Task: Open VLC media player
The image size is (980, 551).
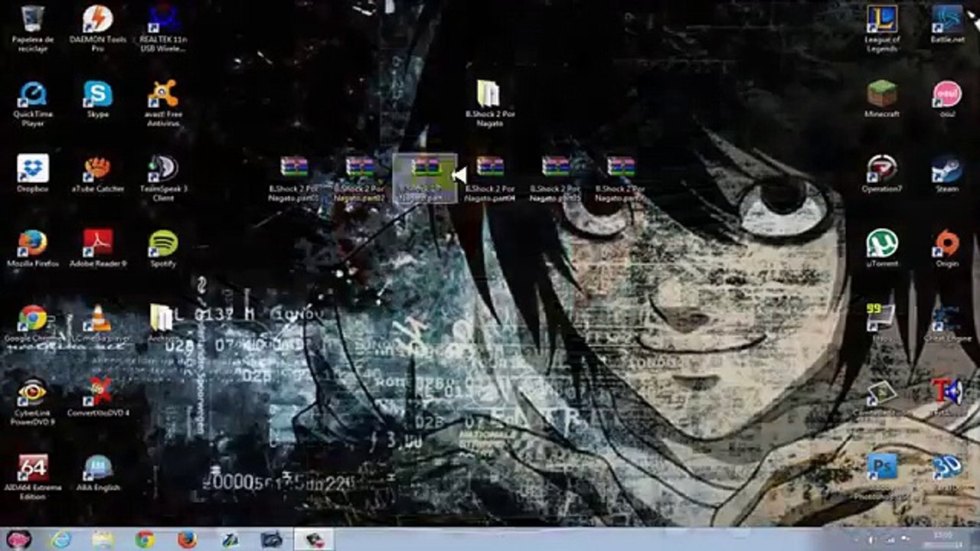Action: tap(98, 324)
